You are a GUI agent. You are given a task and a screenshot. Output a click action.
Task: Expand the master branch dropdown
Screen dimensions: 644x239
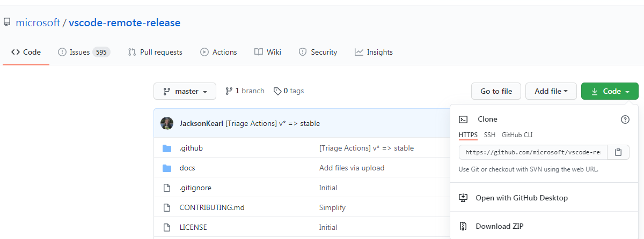click(x=185, y=91)
